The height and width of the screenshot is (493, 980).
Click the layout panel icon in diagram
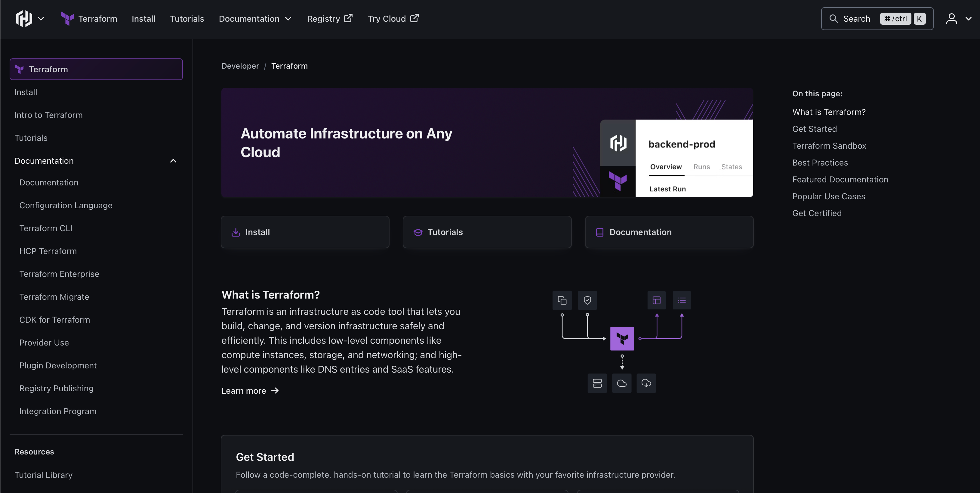click(x=657, y=300)
